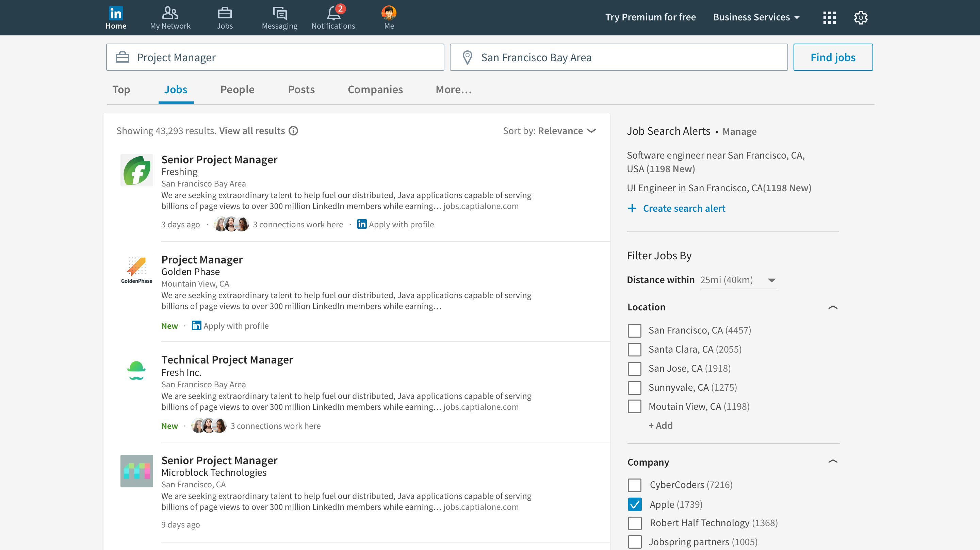Screen dimensions: 980x550
Task: Open the apps grid icon
Action: click(x=829, y=17)
